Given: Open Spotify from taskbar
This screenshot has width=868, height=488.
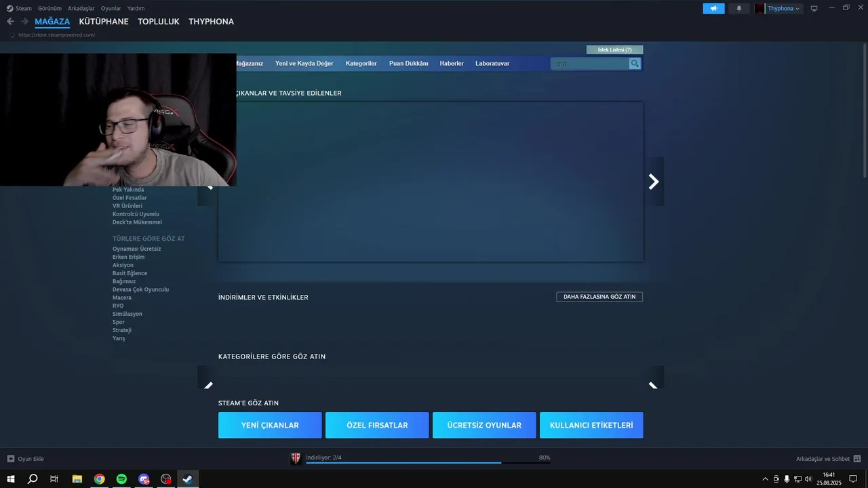Looking at the screenshot, I should [x=121, y=479].
